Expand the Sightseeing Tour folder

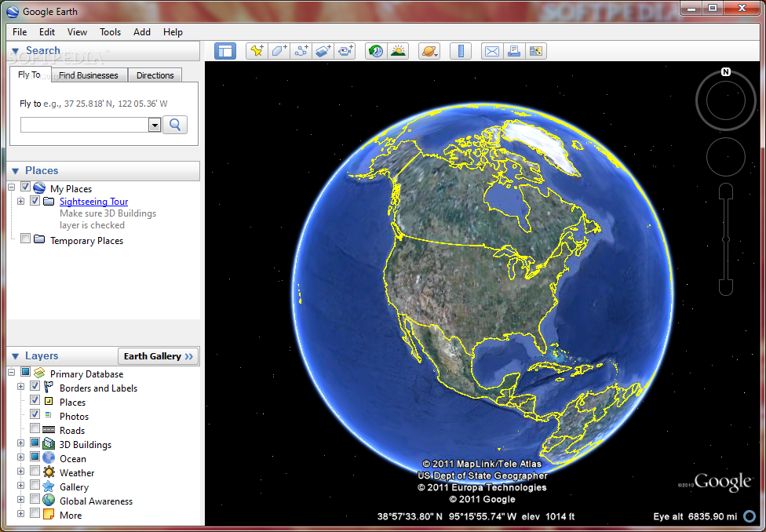20,202
